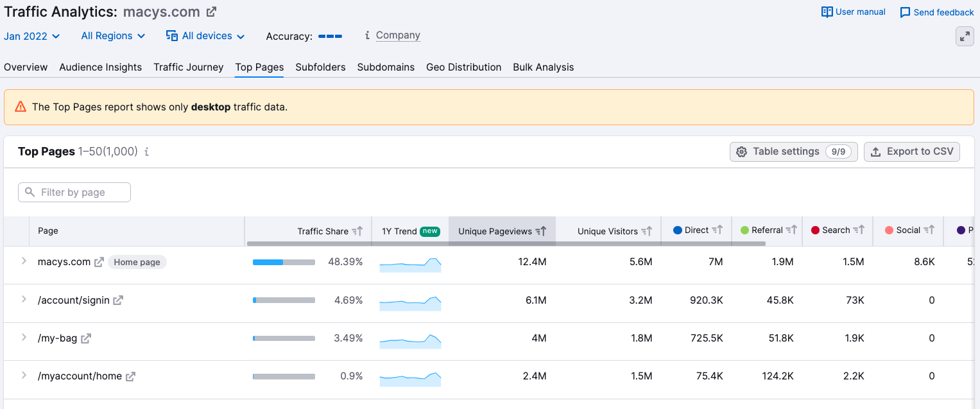Click the 1Y Trend column header
Viewport: 980px width, 409px height.
click(411, 231)
